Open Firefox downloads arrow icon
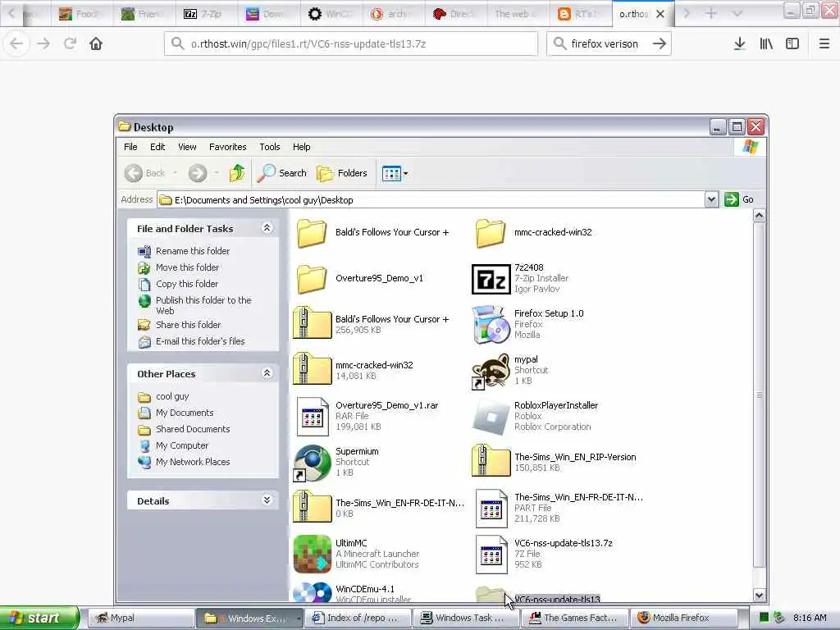840x630 pixels. pyautogui.click(x=739, y=43)
